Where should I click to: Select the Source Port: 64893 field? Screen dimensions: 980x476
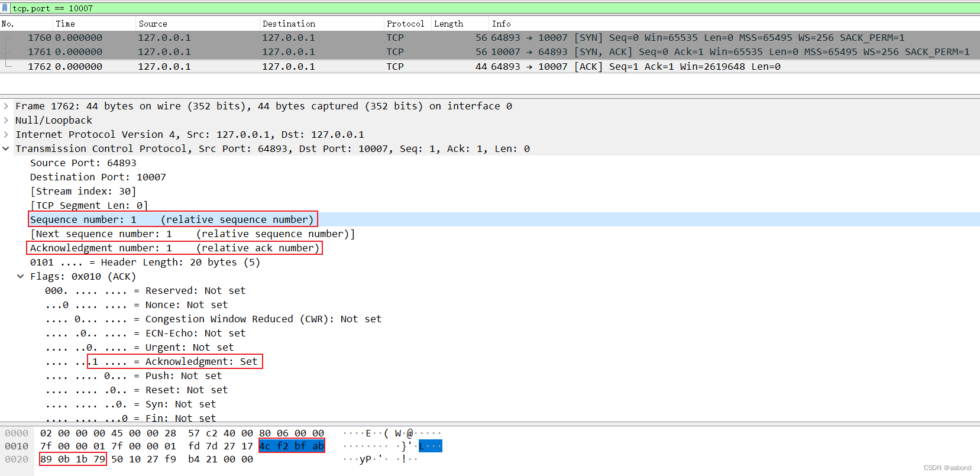click(x=83, y=163)
